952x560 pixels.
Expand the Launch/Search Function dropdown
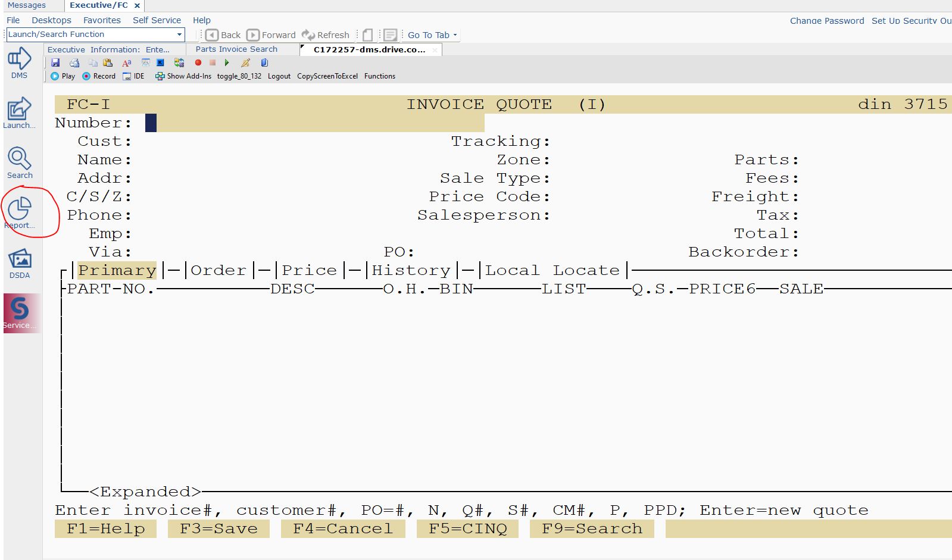pyautogui.click(x=179, y=35)
